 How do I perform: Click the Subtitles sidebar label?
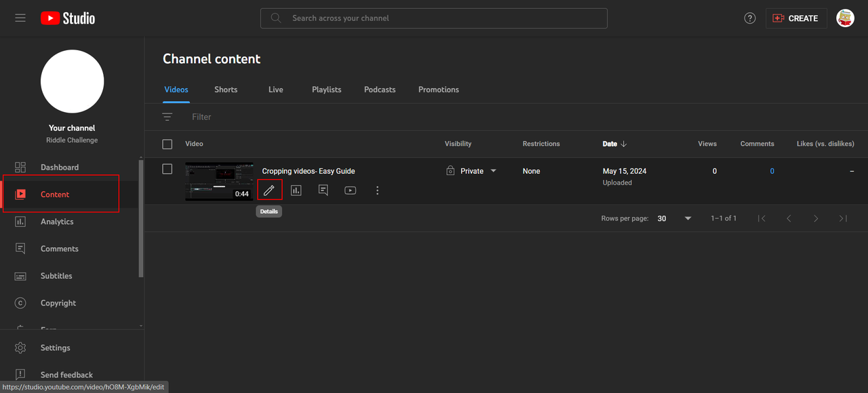(56, 276)
